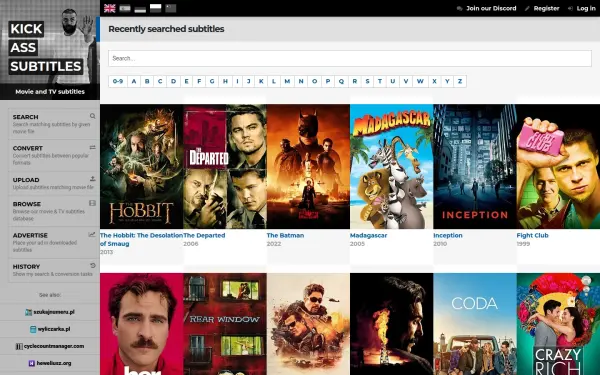Filter titles by letter S

pos(367,81)
